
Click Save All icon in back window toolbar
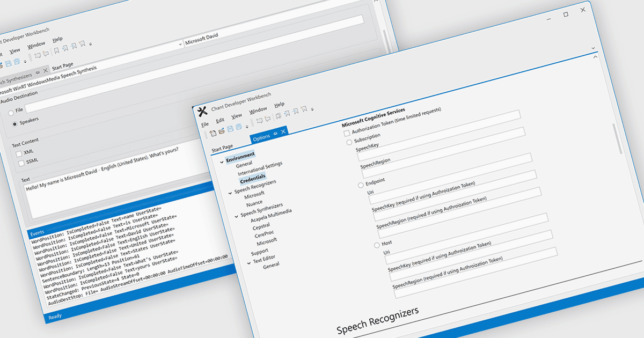pos(17,62)
